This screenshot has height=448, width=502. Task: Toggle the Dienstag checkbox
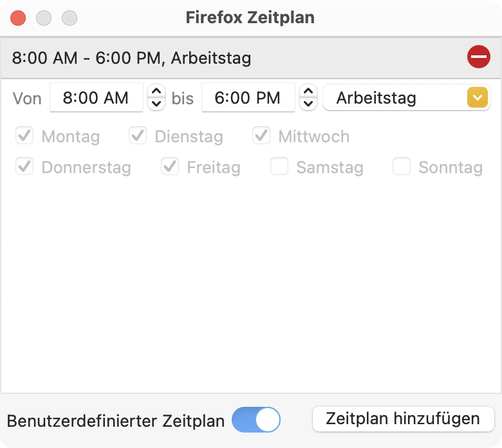[x=138, y=135]
